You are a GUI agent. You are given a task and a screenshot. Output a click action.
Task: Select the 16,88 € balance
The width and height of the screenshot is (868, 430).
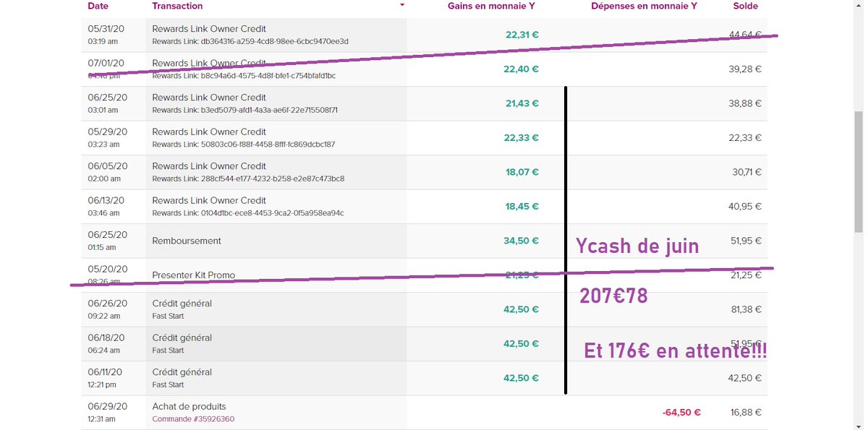(746, 413)
